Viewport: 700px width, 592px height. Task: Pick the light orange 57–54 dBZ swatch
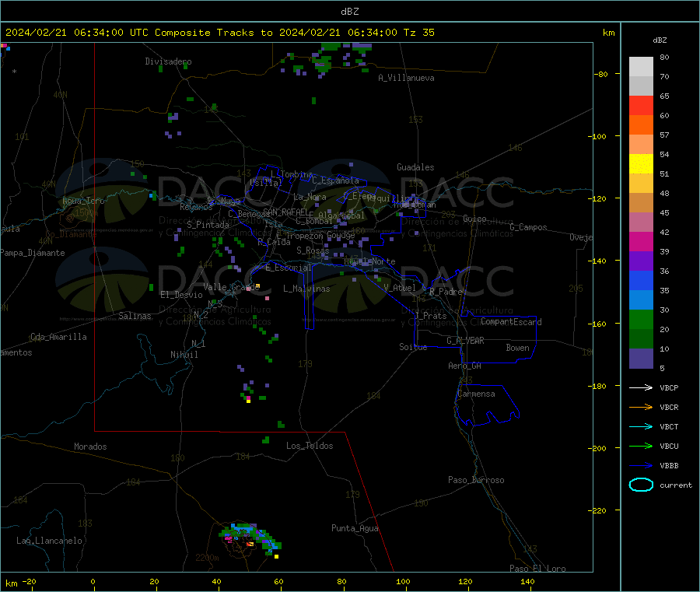tap(641, 145)
